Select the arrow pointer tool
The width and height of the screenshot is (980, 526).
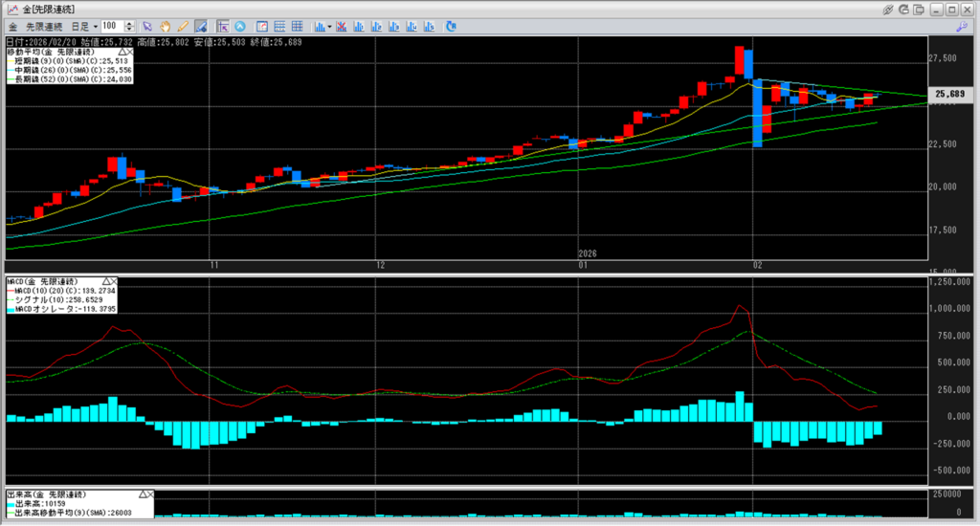(146, 26)
